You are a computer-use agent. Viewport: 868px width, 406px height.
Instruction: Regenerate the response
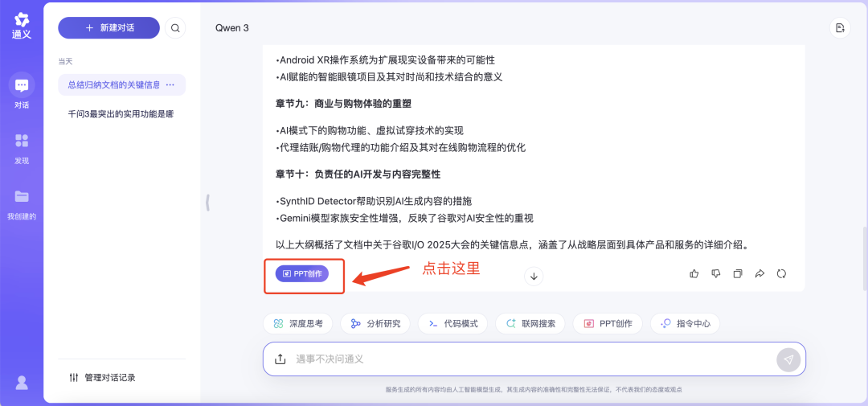[782, 273]
